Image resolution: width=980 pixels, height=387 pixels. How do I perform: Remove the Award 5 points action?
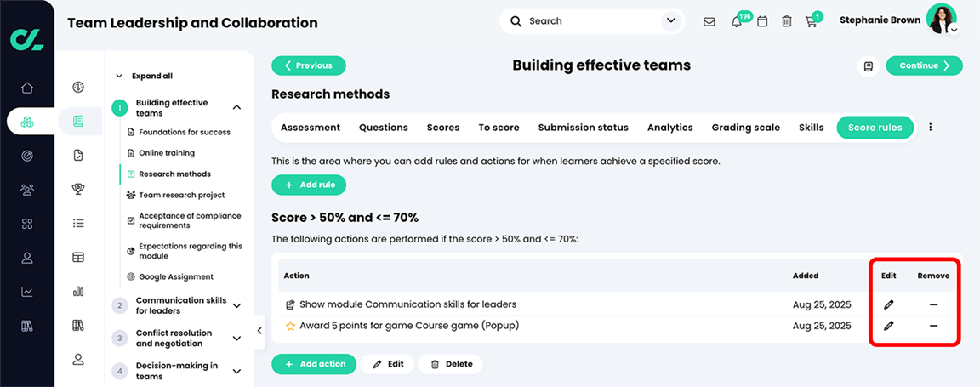click(933, 326)
